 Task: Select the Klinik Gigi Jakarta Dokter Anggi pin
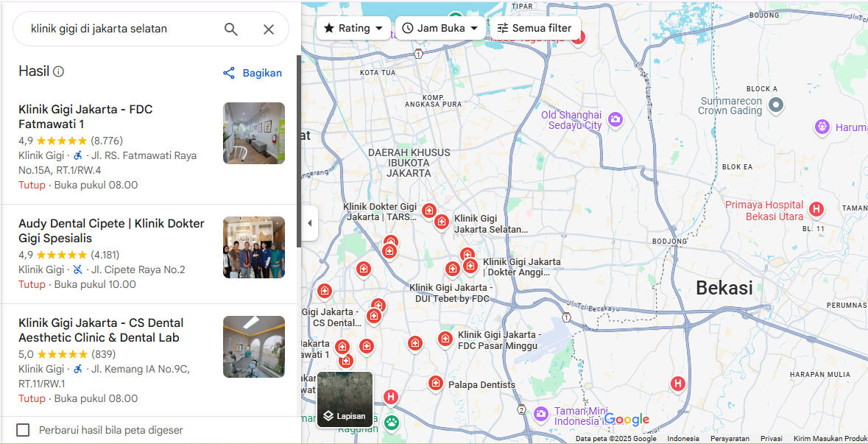[x=470, y=266]
